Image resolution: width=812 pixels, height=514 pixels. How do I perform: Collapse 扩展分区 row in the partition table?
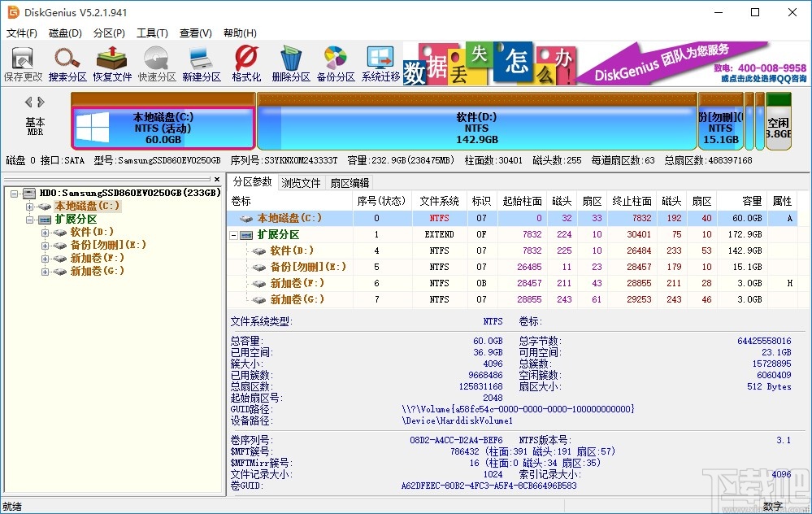coord(236,234)
